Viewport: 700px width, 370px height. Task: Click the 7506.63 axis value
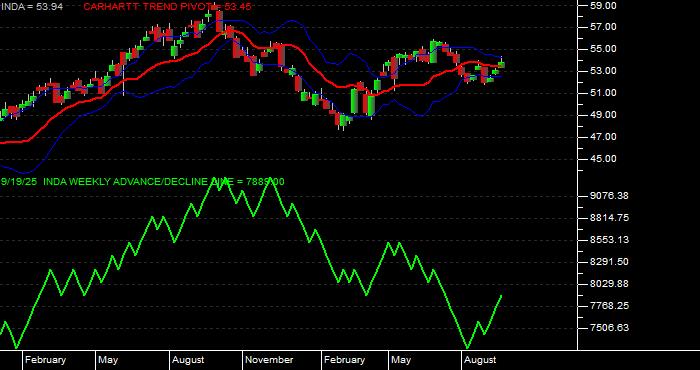[x=610, y=328]
